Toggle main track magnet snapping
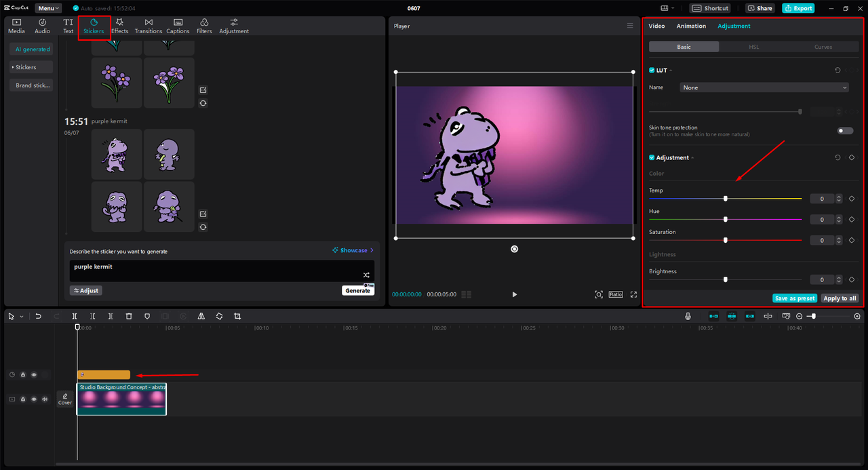The image size is (868, 470). click(713, 317)
